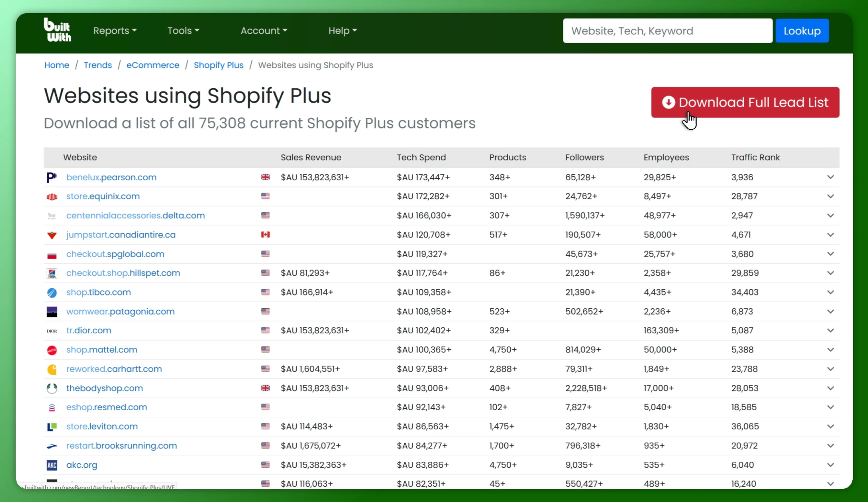Click the Followers column header

point(584,157)
